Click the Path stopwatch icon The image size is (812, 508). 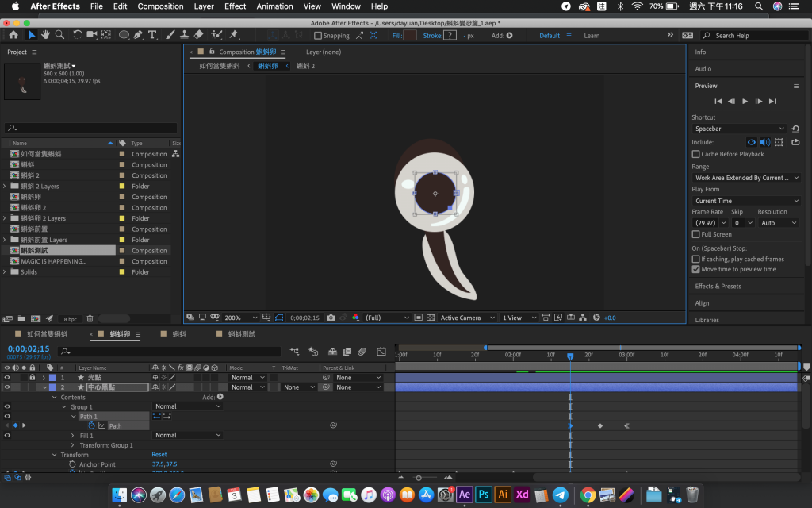[91, 425]
